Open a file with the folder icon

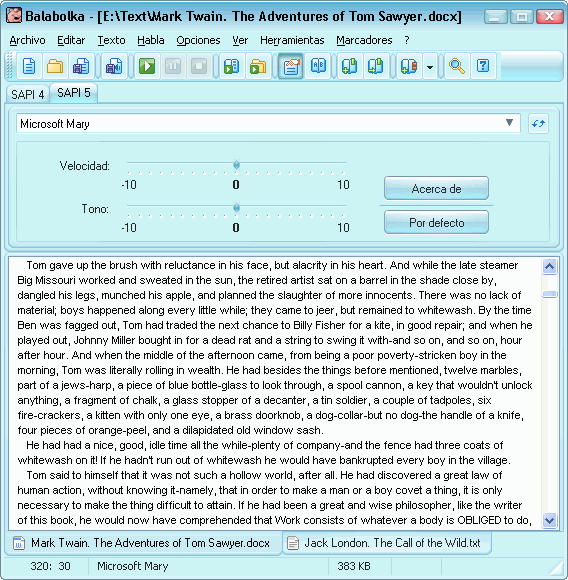coord(55,67)
